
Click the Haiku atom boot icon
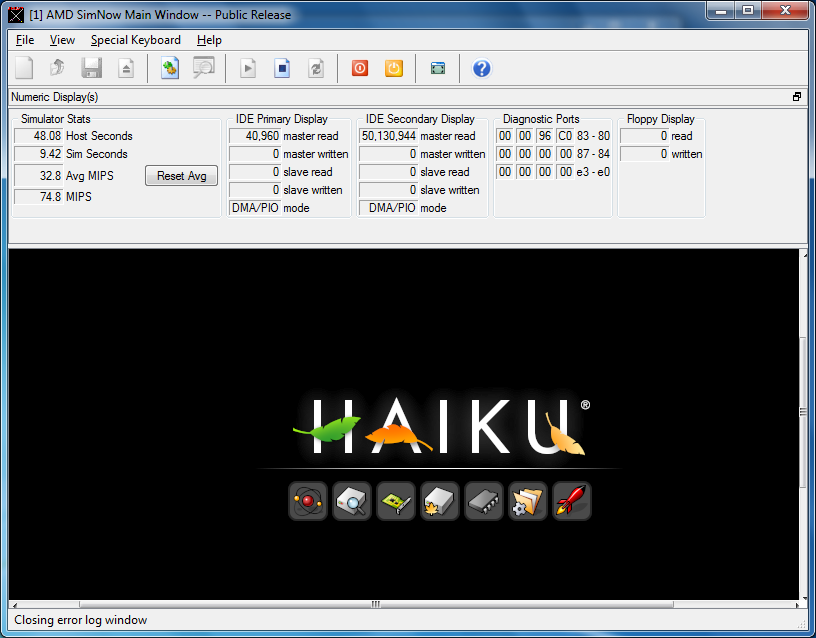pyautogui.click(x=308, y=501)
